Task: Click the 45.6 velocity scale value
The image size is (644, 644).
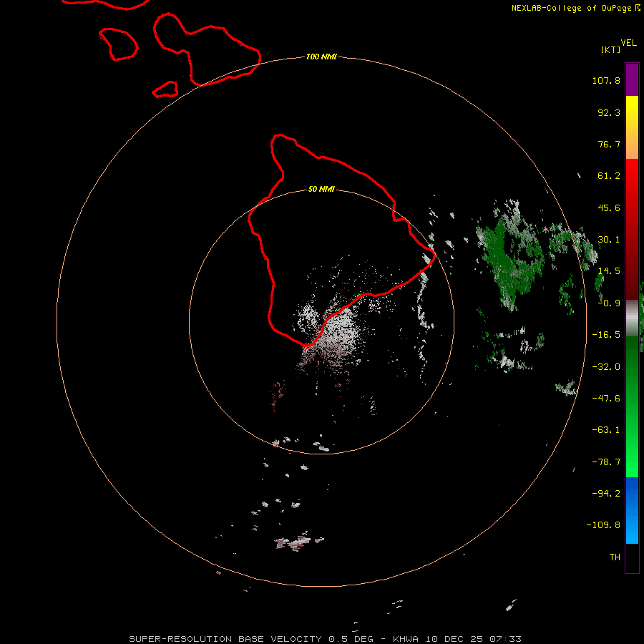Action: (609, 208)
